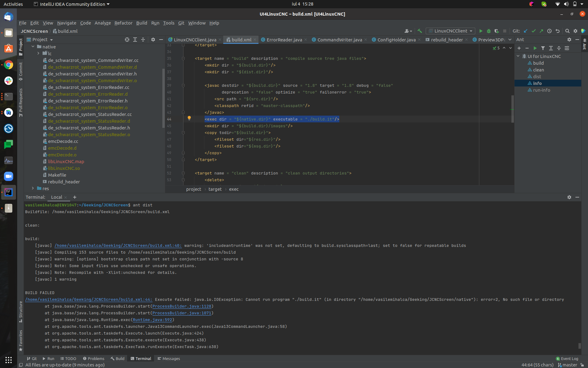
Task: Open Project panel options gear
Action: (153, 40)
